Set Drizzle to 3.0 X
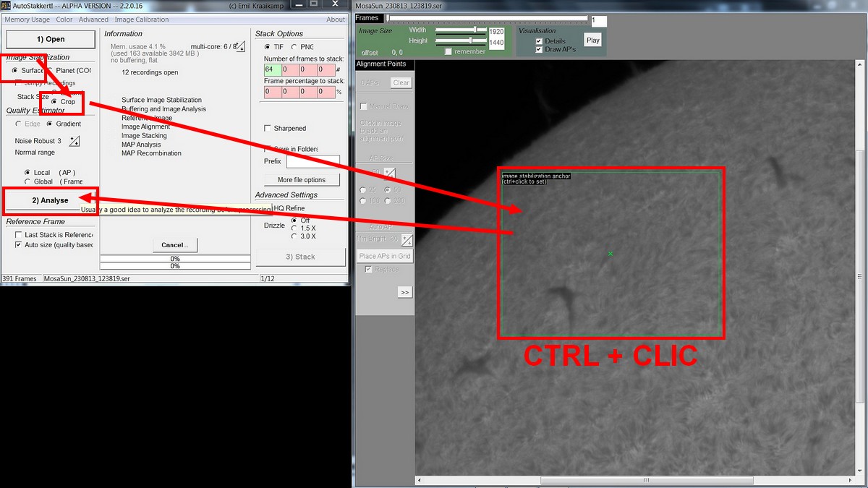 click(x=294, y=236)
